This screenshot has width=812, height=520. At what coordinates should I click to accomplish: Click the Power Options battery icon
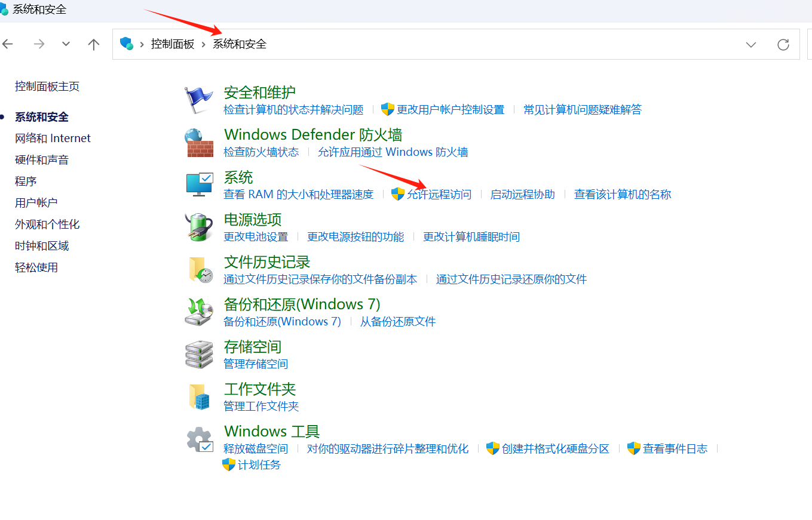(199, 227)
